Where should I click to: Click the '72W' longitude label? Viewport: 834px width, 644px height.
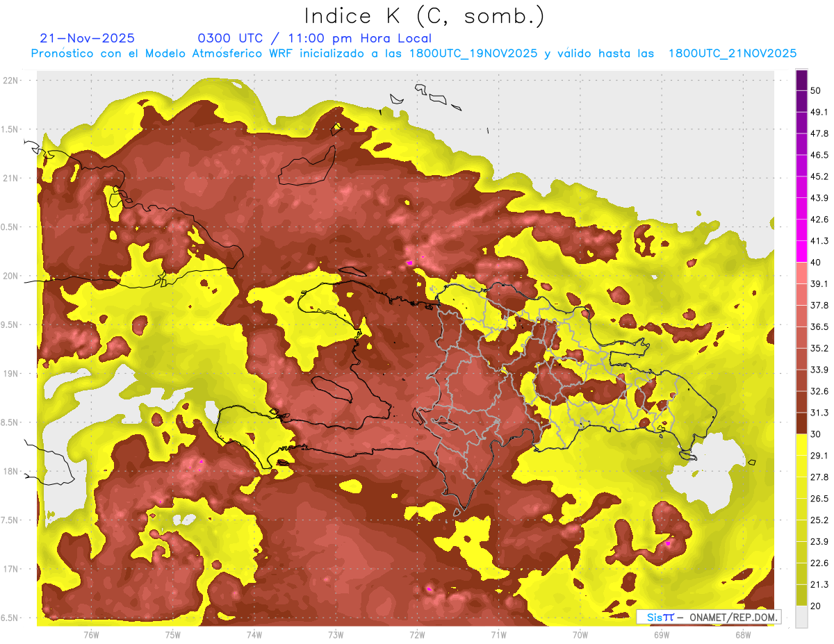(417, 634)
